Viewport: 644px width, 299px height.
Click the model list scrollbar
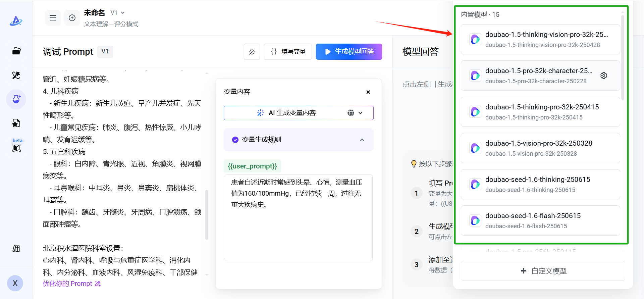(623, 57)
